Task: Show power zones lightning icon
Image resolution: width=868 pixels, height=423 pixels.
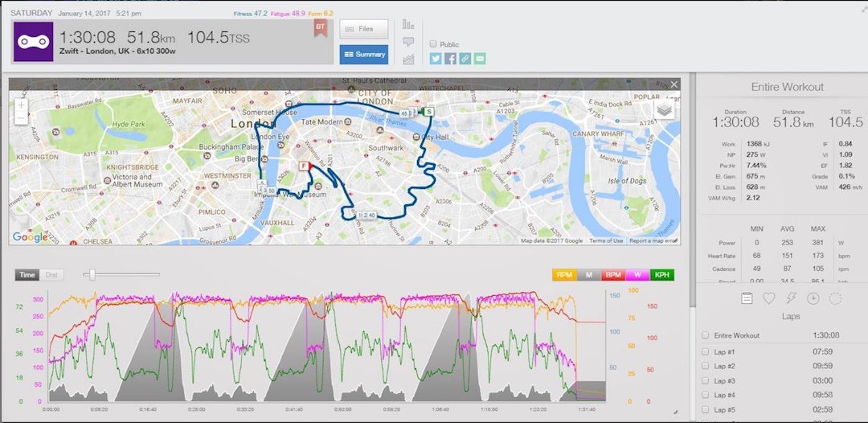Action: click(791, 298)
